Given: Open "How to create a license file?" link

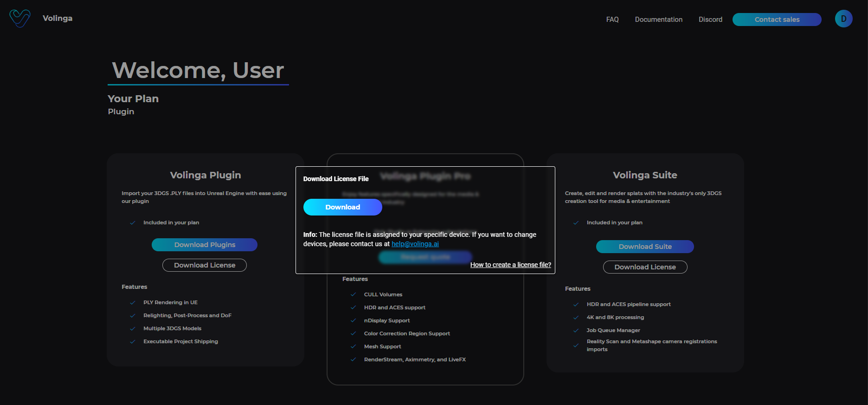Looking at the screenshot, I should 510,265.
